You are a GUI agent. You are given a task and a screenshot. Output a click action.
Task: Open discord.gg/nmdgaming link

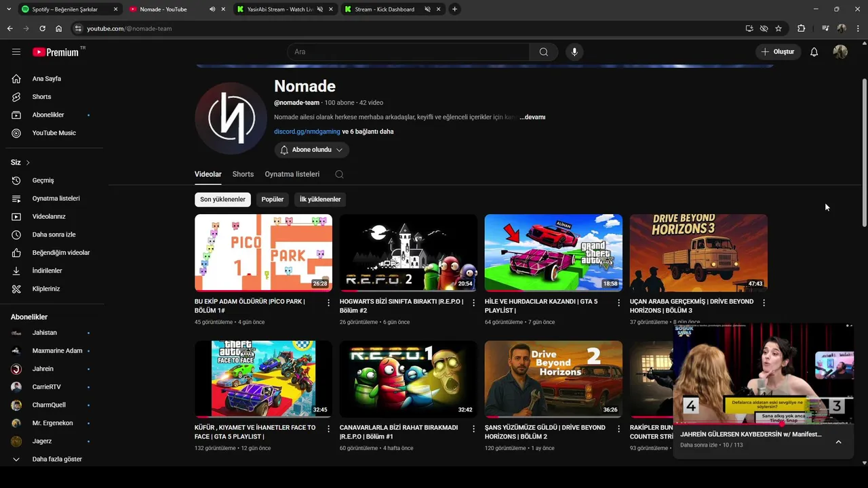click(x=307, y=131)
